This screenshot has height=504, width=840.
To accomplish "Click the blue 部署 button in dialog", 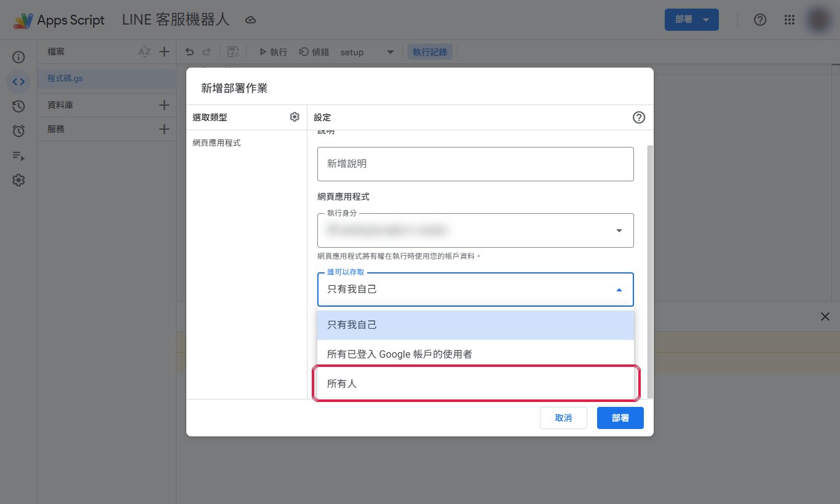I will coord(620,418).
